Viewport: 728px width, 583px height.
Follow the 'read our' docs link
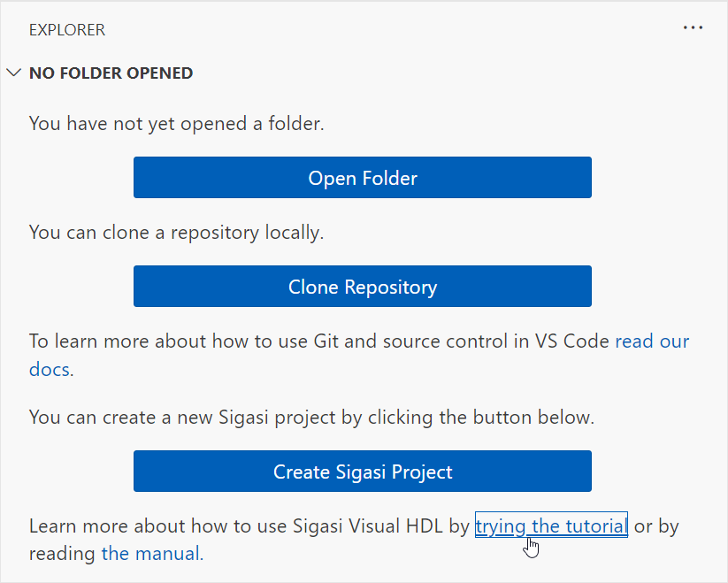pos(652,341)
